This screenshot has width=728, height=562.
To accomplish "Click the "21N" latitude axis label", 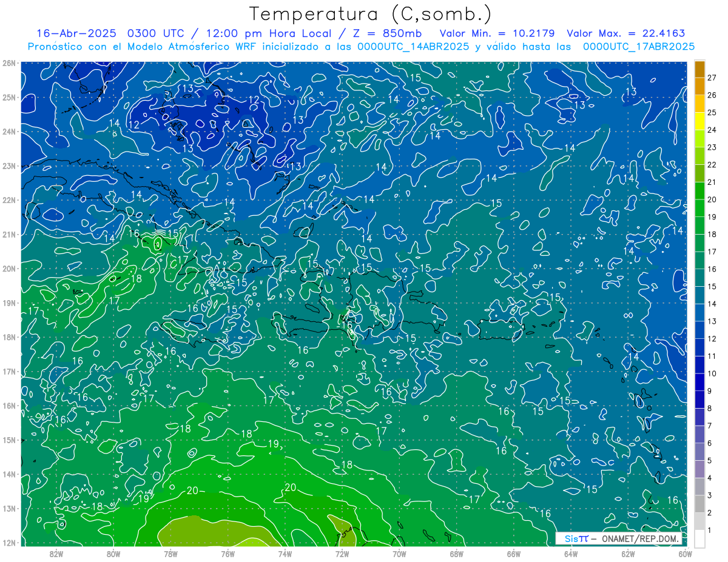I will tap(8, 234).
